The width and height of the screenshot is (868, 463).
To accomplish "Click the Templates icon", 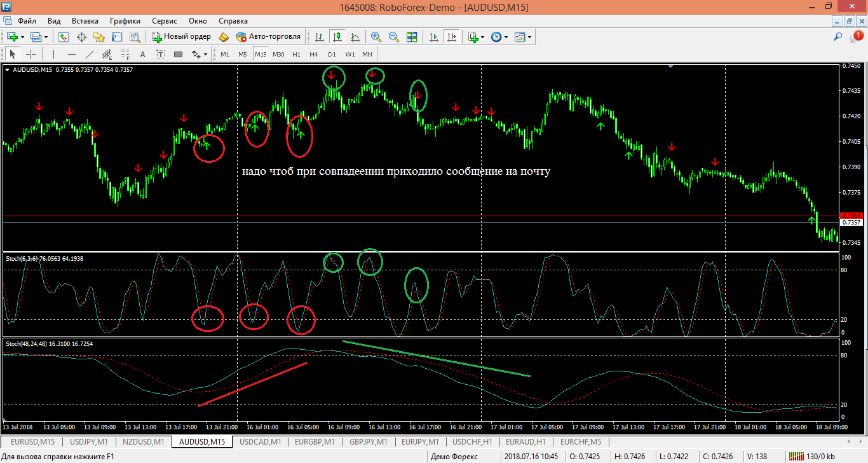I will click(520, 37).
